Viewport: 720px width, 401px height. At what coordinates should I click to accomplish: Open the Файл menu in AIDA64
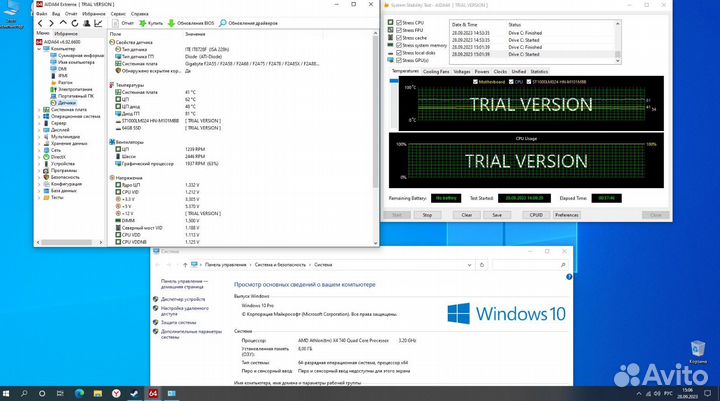tap(42, 14)
